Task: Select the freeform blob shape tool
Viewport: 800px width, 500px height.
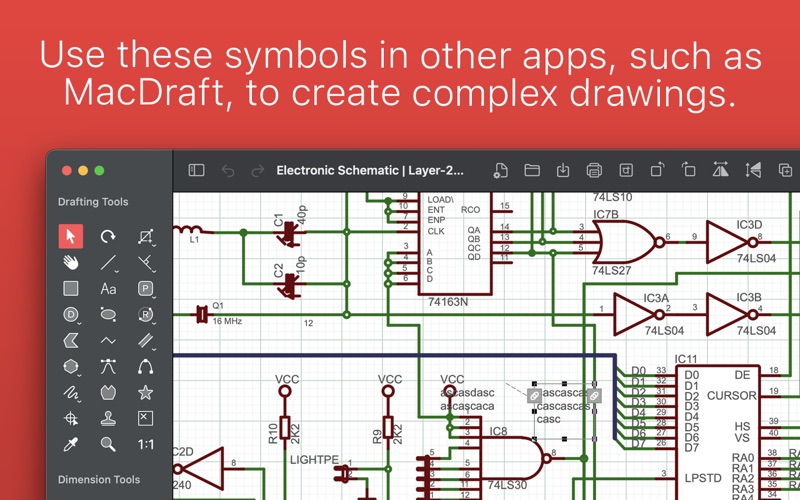Action: (108, 392)
